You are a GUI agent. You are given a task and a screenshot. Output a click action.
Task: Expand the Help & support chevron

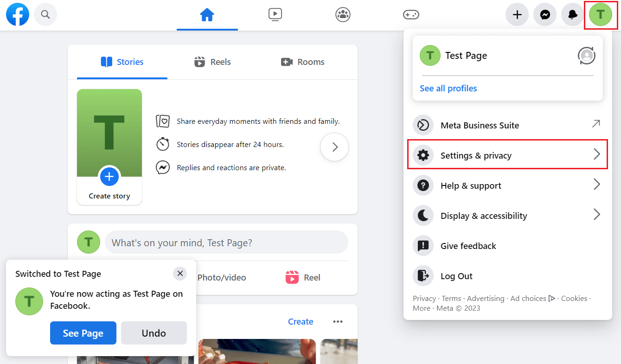coord(597,185)
